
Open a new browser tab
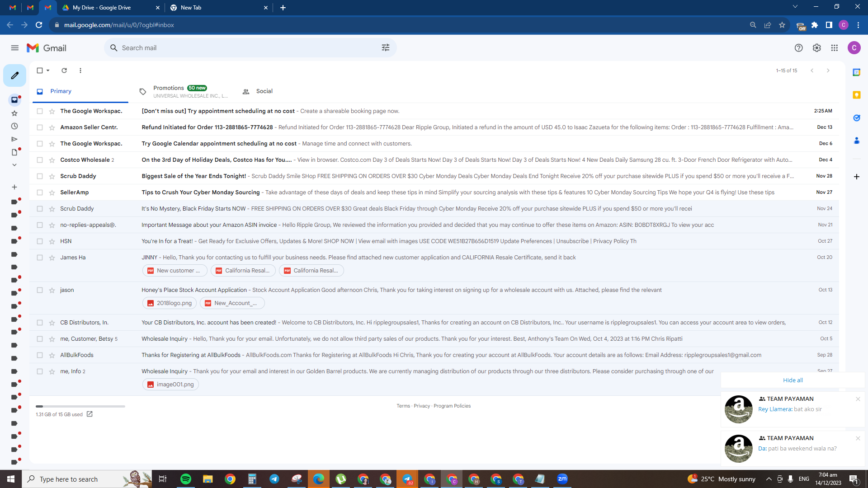coord(283,8)
